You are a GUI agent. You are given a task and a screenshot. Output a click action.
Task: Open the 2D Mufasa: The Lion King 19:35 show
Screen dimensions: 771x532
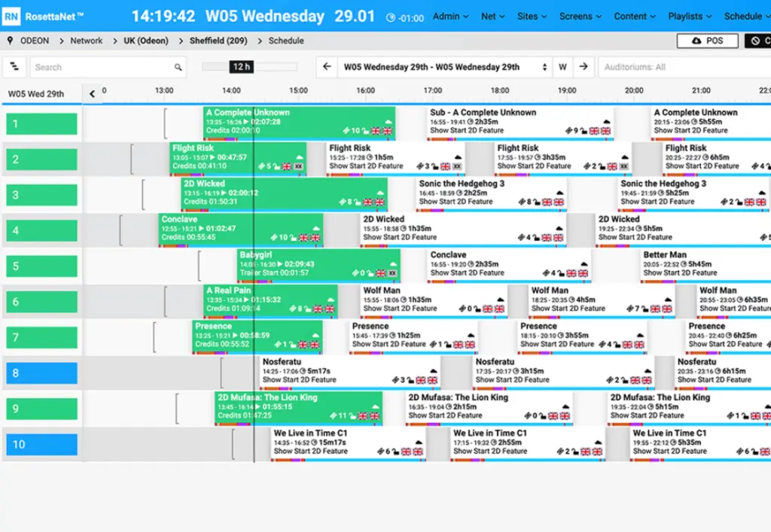point(689,407)
